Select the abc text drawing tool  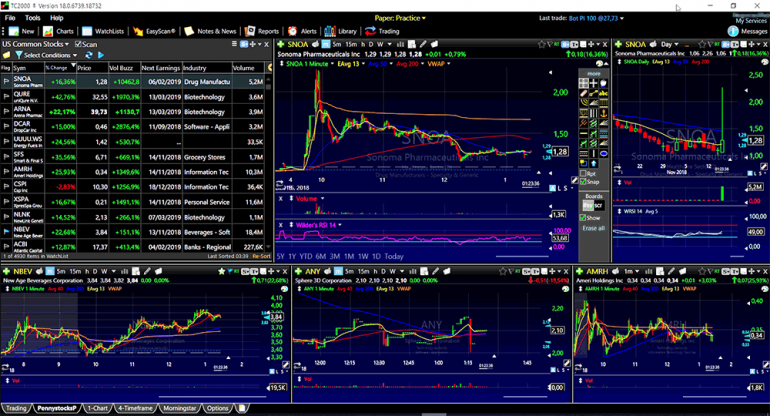[604, 93]
